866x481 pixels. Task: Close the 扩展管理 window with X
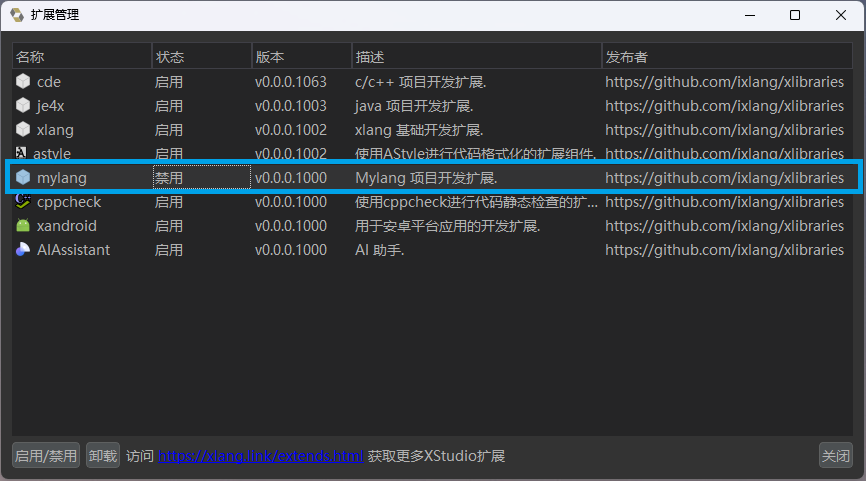point(841,15)
